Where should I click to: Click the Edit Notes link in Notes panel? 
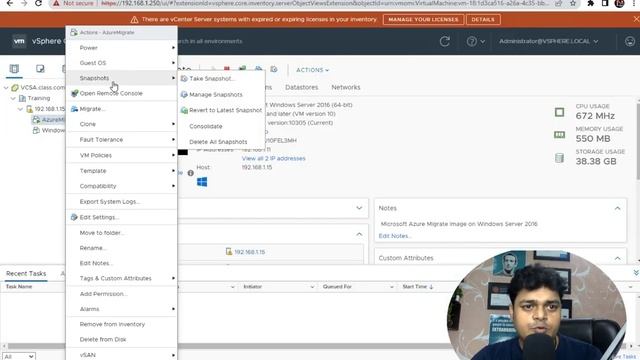[395, 236]
